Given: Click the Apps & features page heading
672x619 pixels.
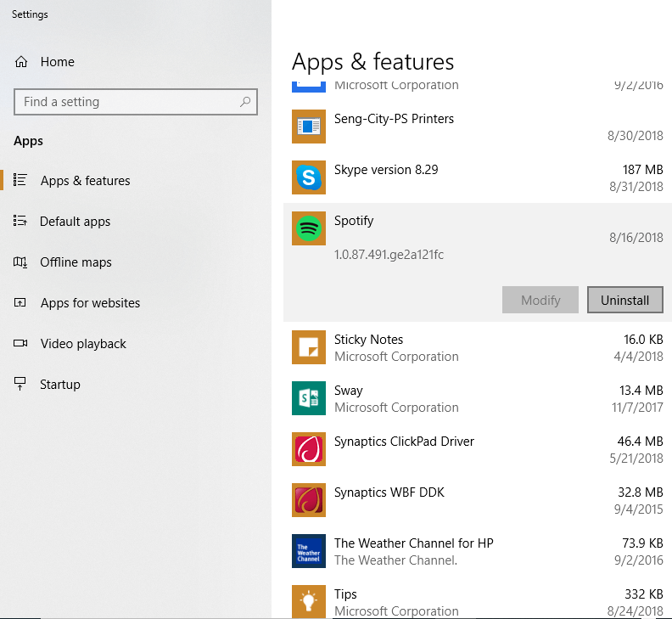Looking at the screenshot, I should tap(372, 62).
